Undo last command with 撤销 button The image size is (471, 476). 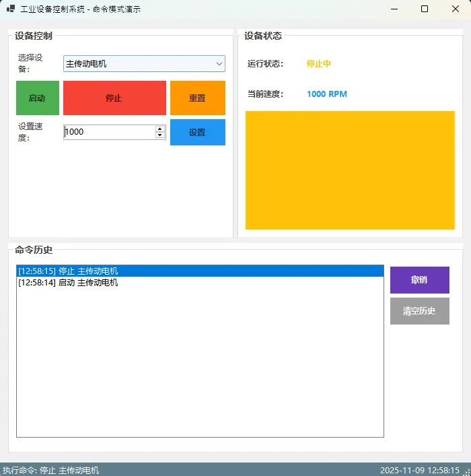419,280
